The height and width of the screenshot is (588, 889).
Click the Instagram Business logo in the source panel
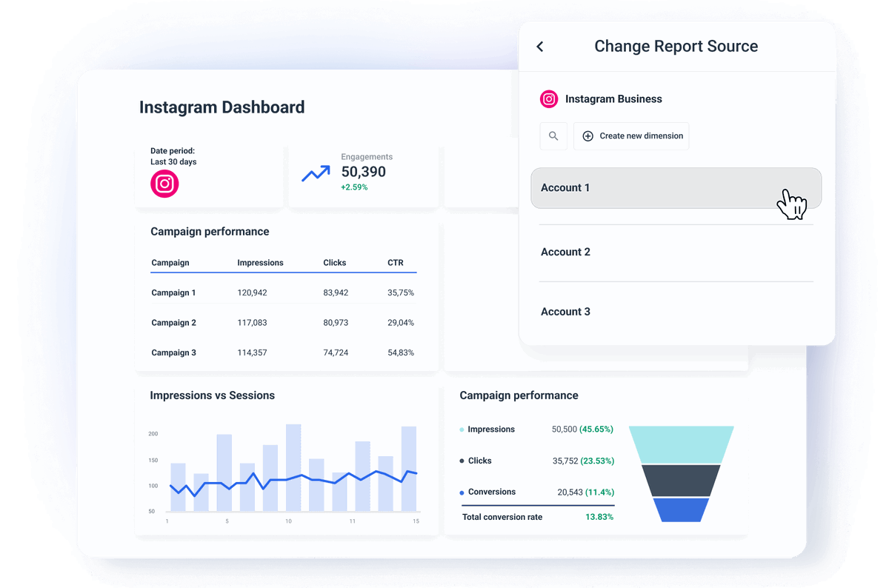pos(548,98)
